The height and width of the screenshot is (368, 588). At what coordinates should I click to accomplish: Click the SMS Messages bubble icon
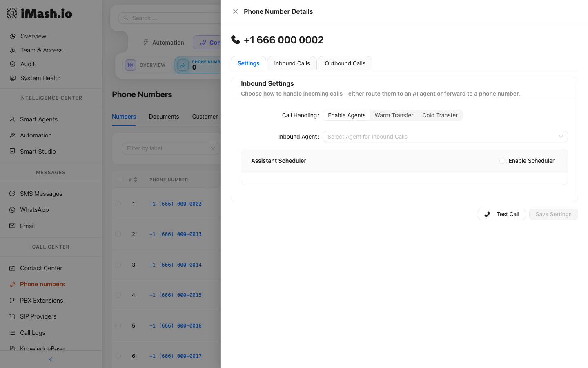click(12, 194)
